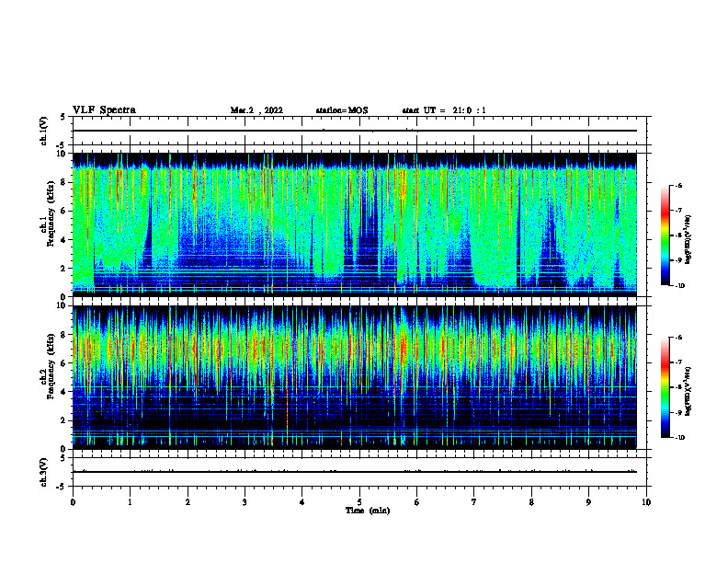Click the "Time (min)" x-axis label
Screen dimensions: 728x563
(x=368, y=511)
